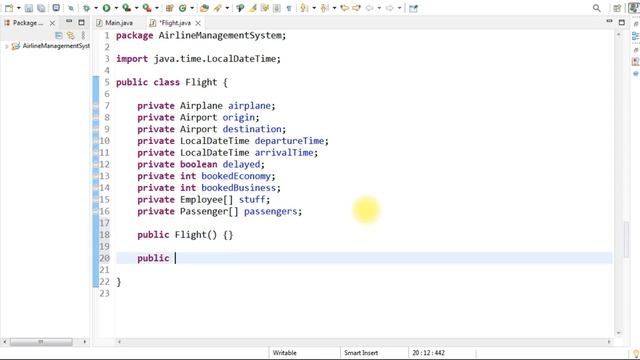Click the New file wizard icon
640x360 pixels.
click(x=9, y=8)
